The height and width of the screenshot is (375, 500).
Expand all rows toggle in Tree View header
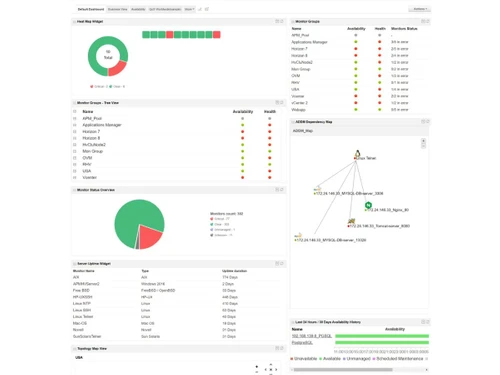[75, 111]
